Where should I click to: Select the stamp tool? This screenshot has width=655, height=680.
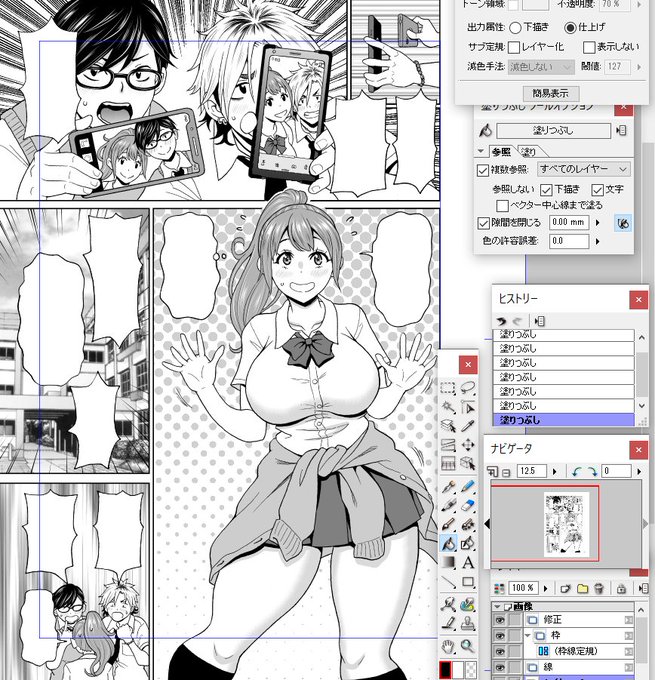[x=467, y=624]
